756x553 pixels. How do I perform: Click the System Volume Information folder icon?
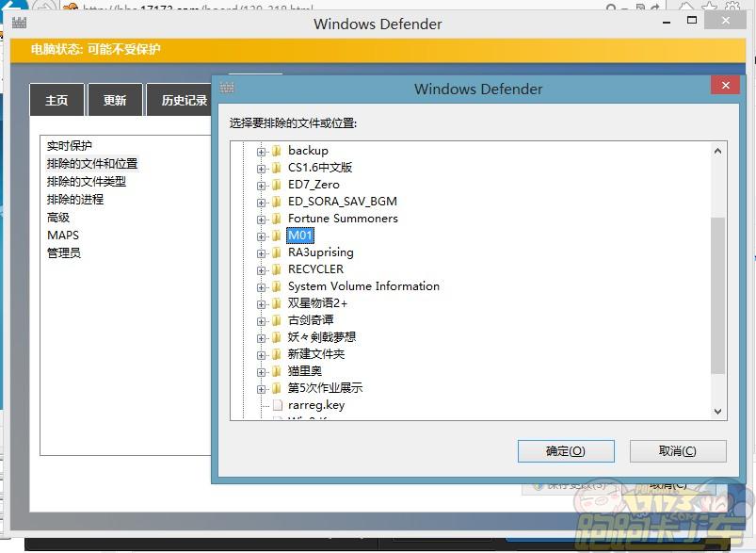tap(277, 286)
